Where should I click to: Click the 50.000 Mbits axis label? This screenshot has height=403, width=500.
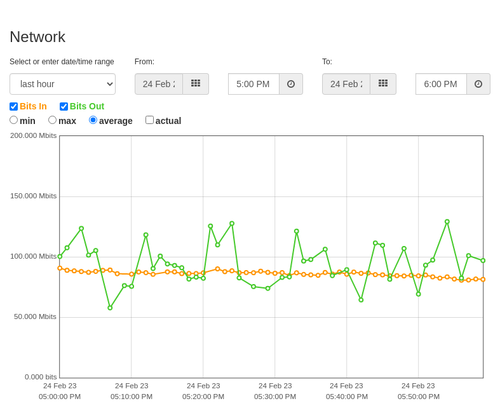(x=35, y=317)
